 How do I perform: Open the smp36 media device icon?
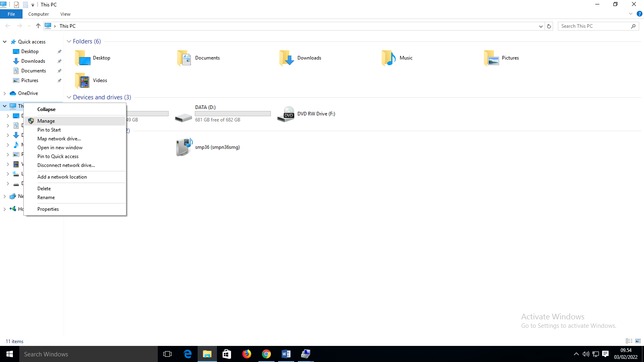184,147
